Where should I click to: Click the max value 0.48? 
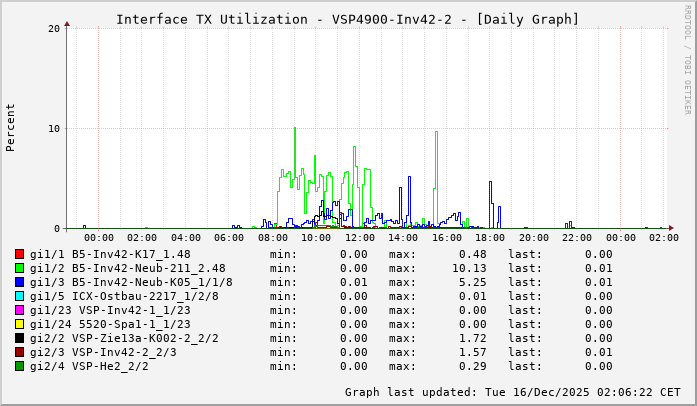click(x=473, y=254)
